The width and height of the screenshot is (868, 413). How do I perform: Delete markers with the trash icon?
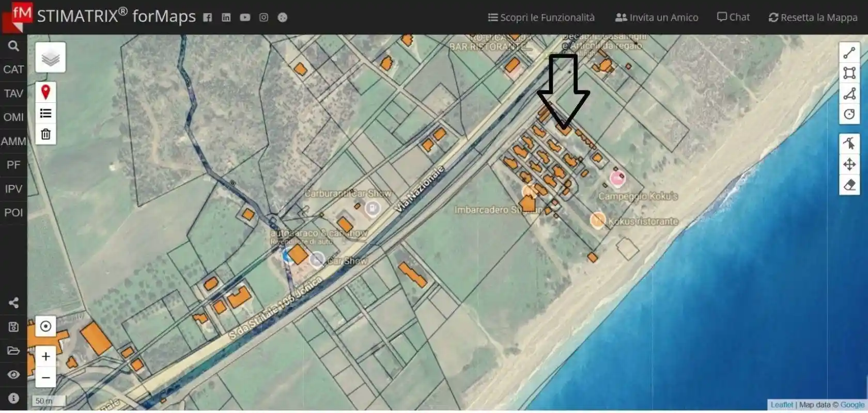(45, 134)
